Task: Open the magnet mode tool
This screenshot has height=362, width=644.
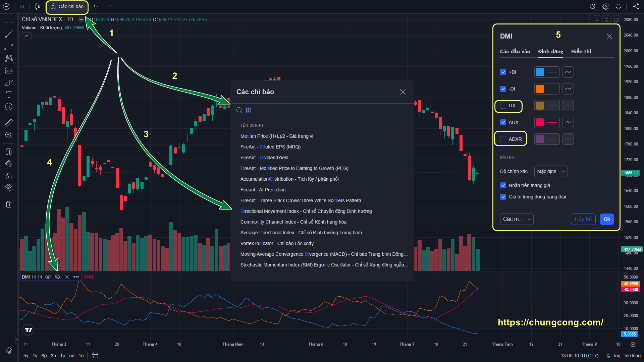Action: tap(9, 151)
